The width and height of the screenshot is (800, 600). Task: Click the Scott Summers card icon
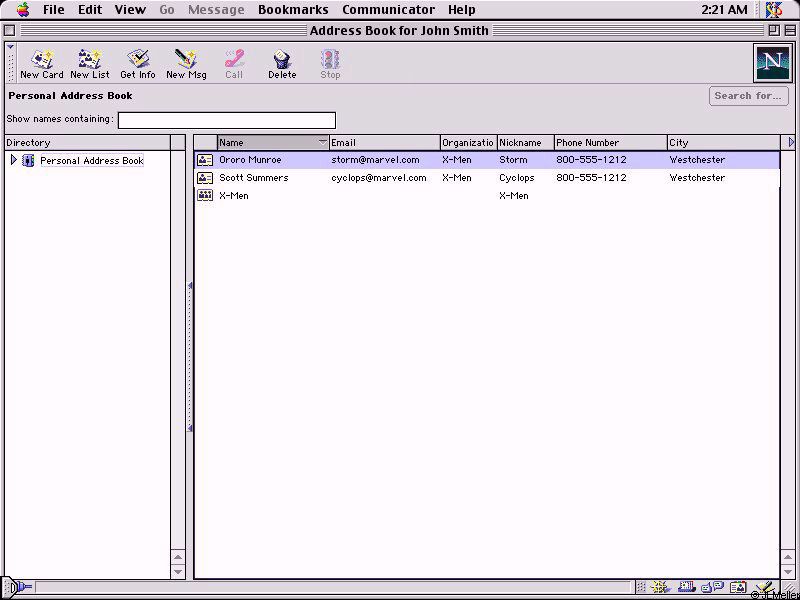(205, 178)
